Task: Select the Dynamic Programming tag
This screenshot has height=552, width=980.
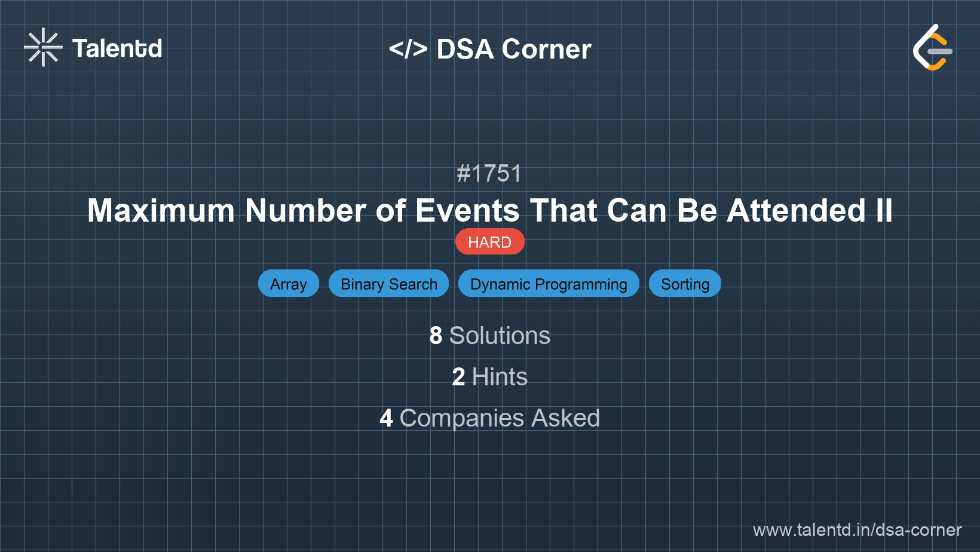Action: click(x=548, y=283)
